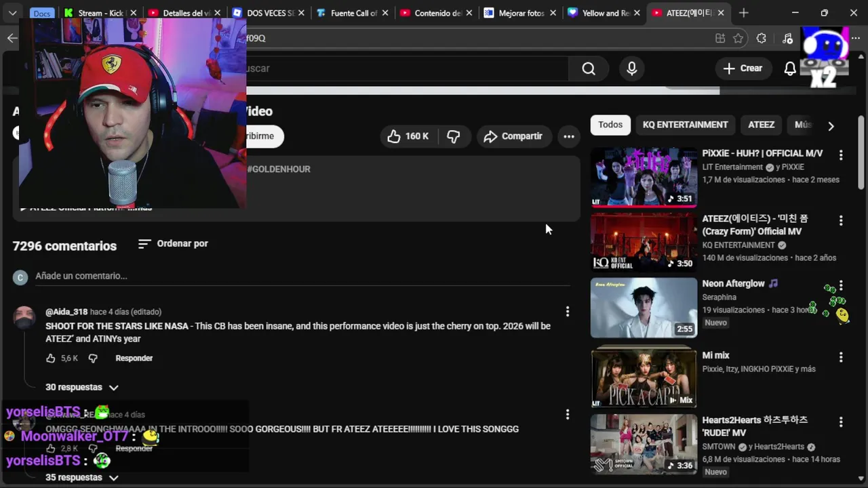Like the video with 160 K thumbs up
The image size is (868, 488).
point(408,136)
